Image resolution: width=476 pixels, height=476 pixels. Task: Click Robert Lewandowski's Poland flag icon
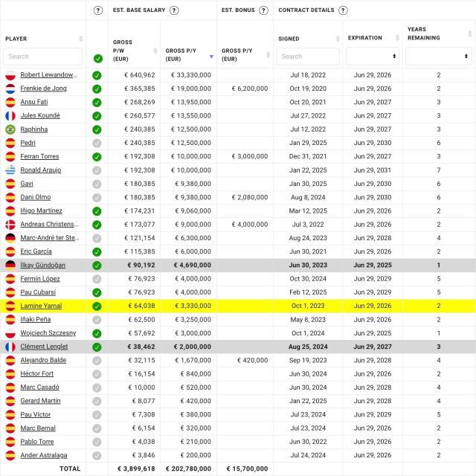tap(10, 75)
